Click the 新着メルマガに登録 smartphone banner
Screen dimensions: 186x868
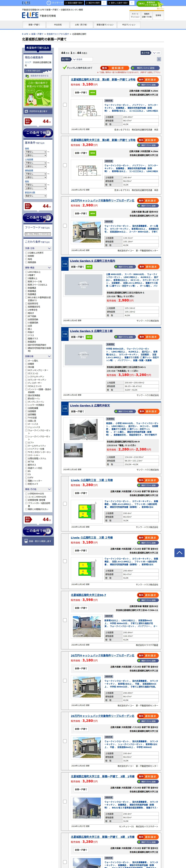pyautogui.click(x=38, y=93)
